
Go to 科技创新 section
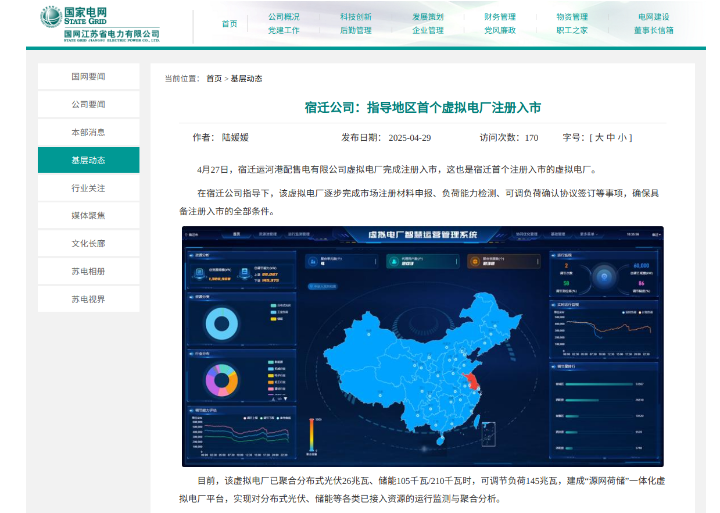click(x=355, y=17)
